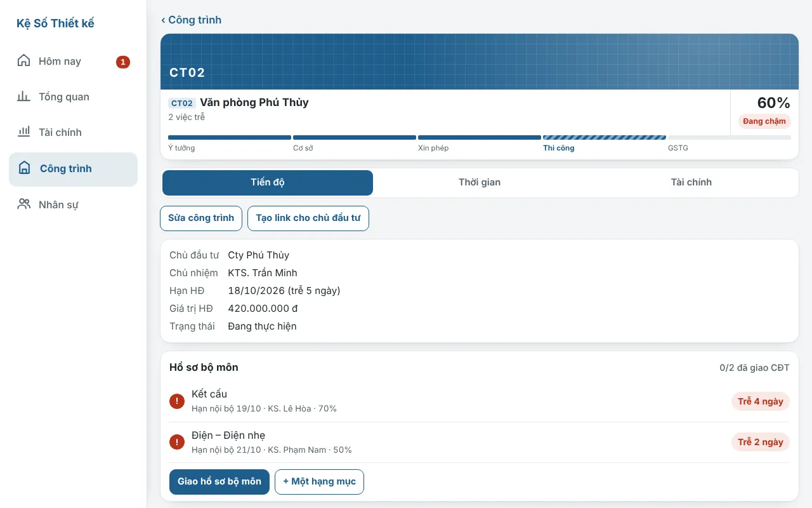812x508 pixels.
Task: Click the + Một hạng mục button
Action: tap(320, 482)
